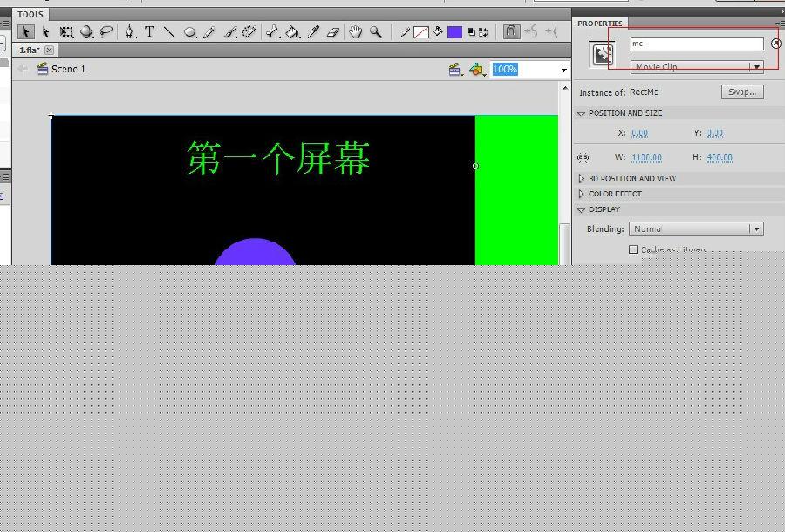Click the W value 1100.00
Image resolution: width=785 pixels, height=532 pixels.
(647, 158)
